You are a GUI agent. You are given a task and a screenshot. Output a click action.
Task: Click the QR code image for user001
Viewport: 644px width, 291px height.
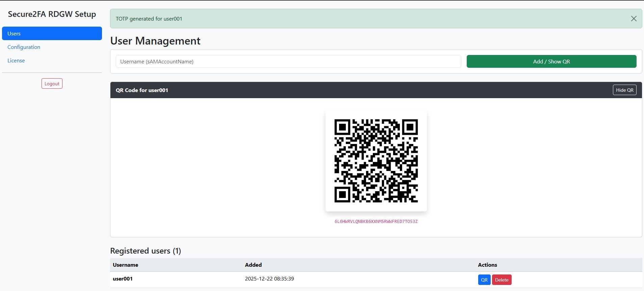[x=376, y=161]
